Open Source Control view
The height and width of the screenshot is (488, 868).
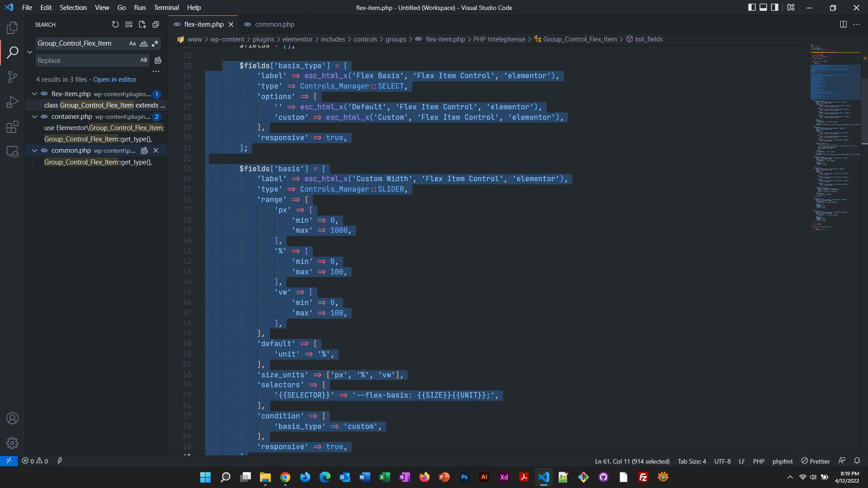12,77
